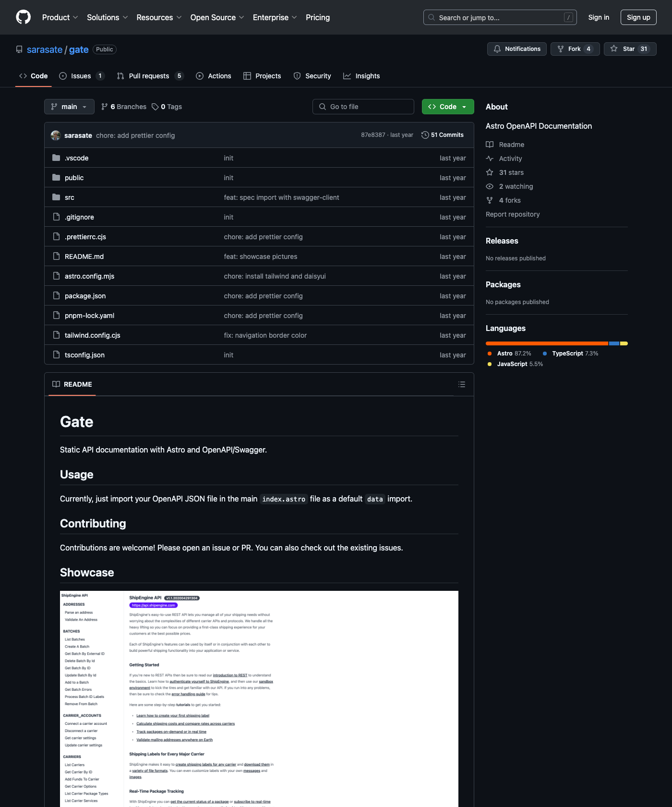The image size is (672, 807).
Task: Switch to the Pull requests tab
Action: pos(150,76)
